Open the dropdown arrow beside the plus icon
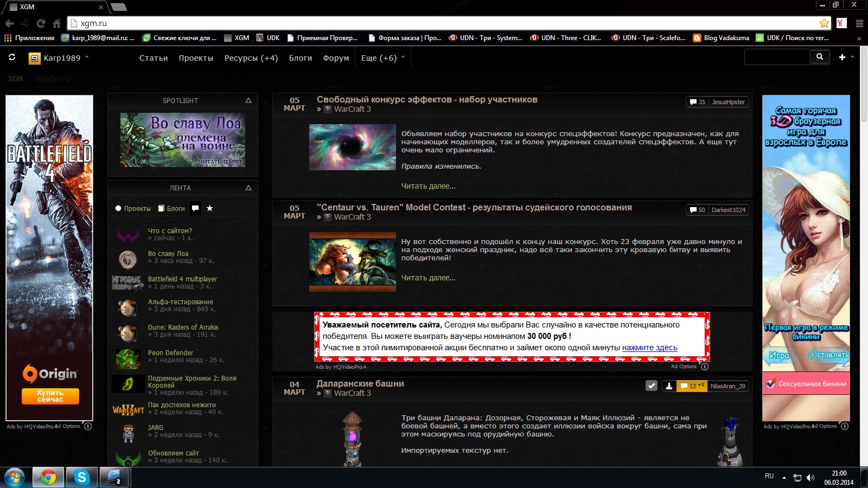 [852, 57]
